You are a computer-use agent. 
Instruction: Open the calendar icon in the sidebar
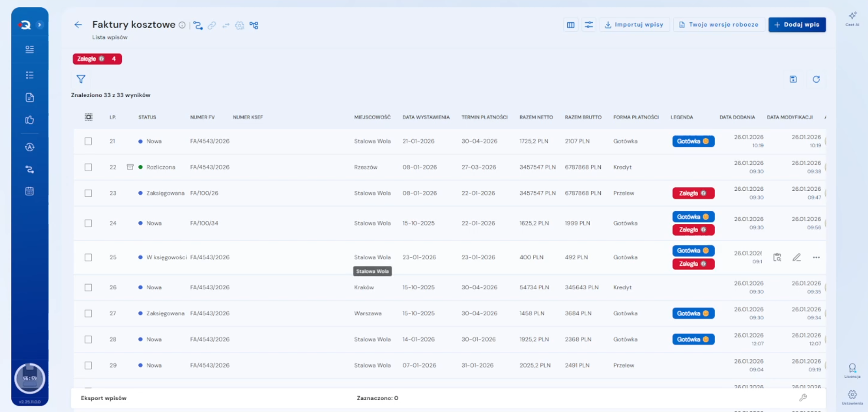click(x=30, y=191)
